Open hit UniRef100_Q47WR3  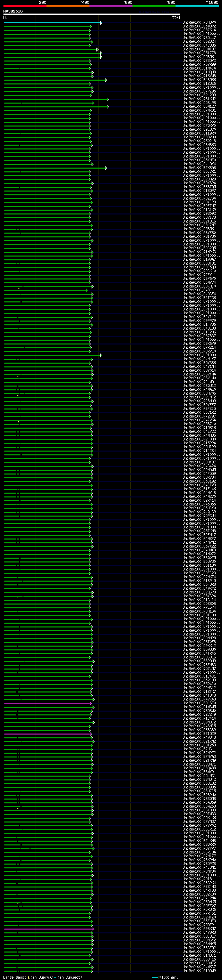[x=199, y=932]
